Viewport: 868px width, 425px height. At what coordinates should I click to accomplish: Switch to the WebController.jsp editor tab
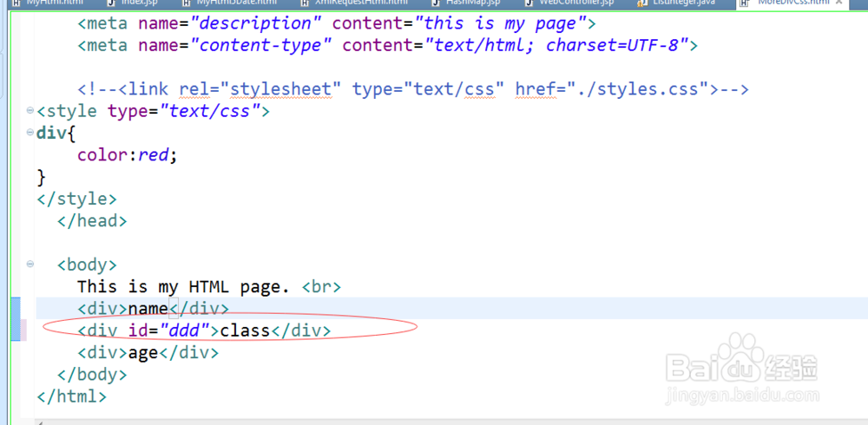[571, 3]
